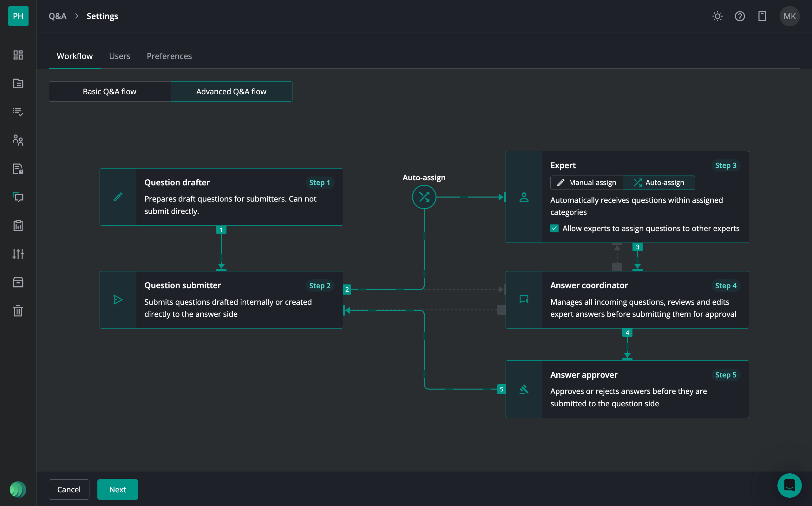Open the sliders settings icon in sidebar
This screenshot has height=506, width=812.
click(18, 254)
